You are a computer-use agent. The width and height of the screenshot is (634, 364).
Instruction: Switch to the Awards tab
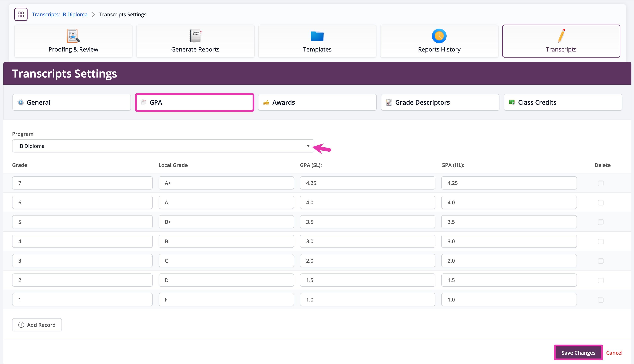pos(317,102)
